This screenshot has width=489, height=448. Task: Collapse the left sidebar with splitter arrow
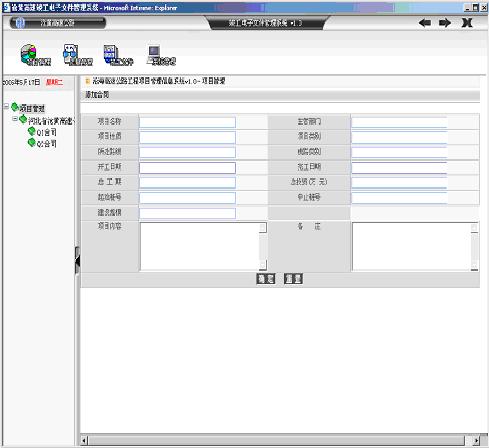point(77,260)
